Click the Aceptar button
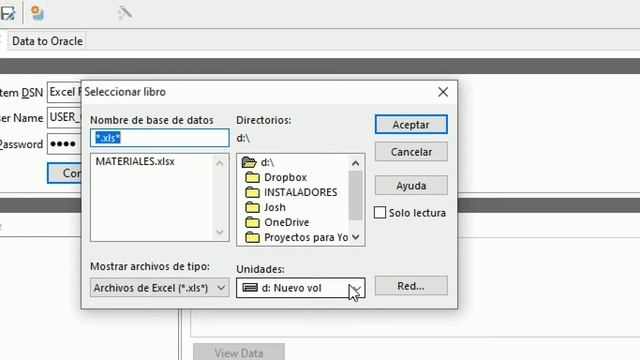This screenshot has height=360, width=640. pos(411,124)
